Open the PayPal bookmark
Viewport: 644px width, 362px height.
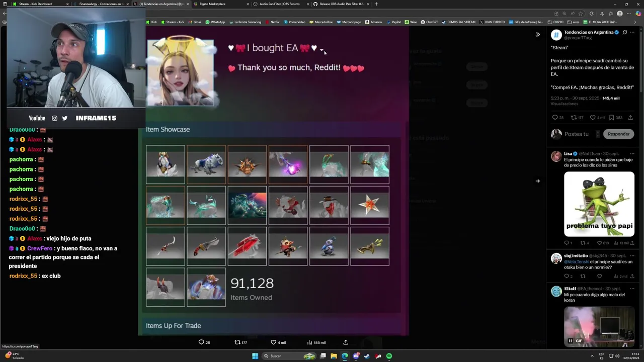point(393,22)
